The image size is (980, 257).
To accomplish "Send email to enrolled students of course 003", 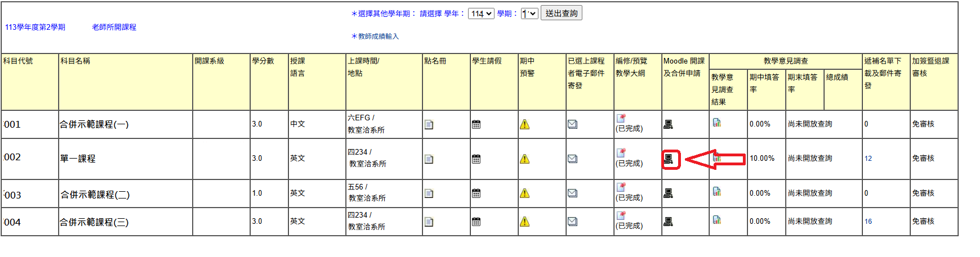I will pos(572,193).
